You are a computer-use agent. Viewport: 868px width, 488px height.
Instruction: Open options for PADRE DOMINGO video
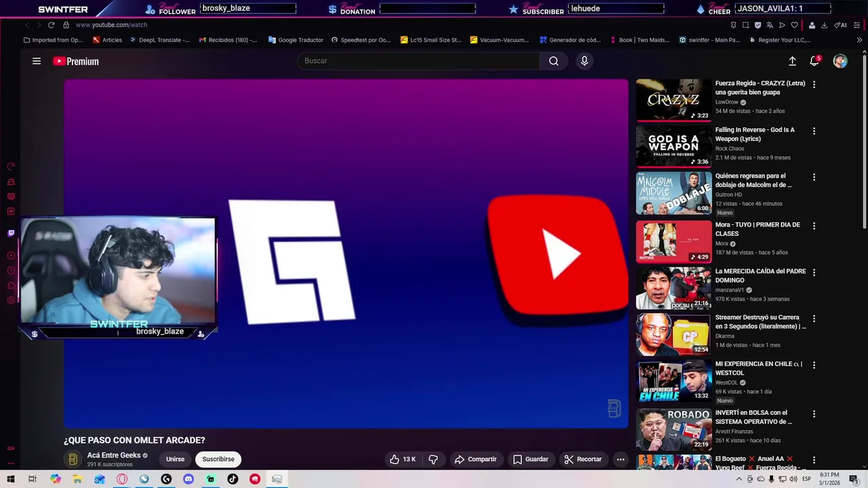(x=814, y=272)
